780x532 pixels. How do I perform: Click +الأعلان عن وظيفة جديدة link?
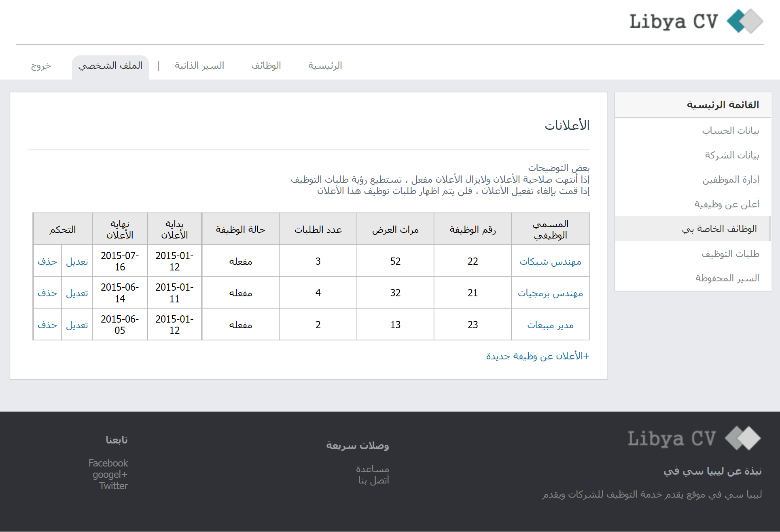[x=537, y=356]
